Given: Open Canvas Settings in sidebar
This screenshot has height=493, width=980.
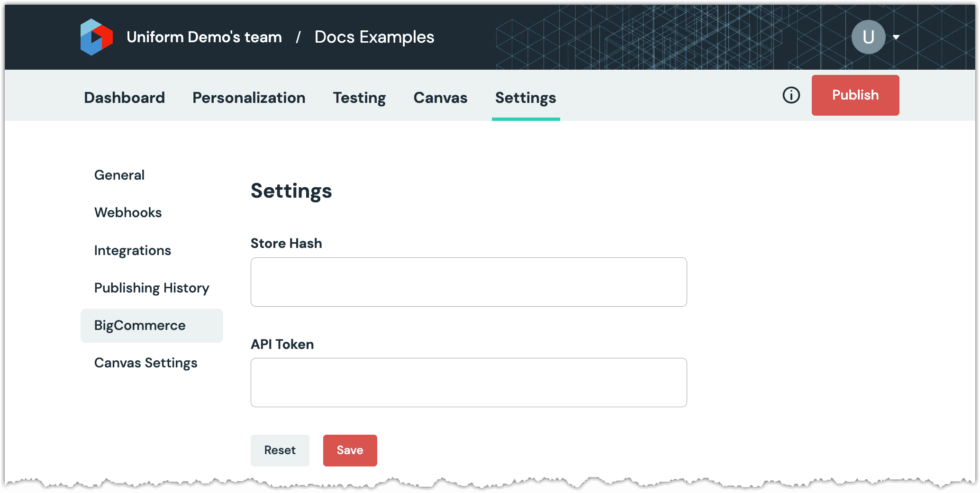Looking at the screenshot, I should pos(146,363).
